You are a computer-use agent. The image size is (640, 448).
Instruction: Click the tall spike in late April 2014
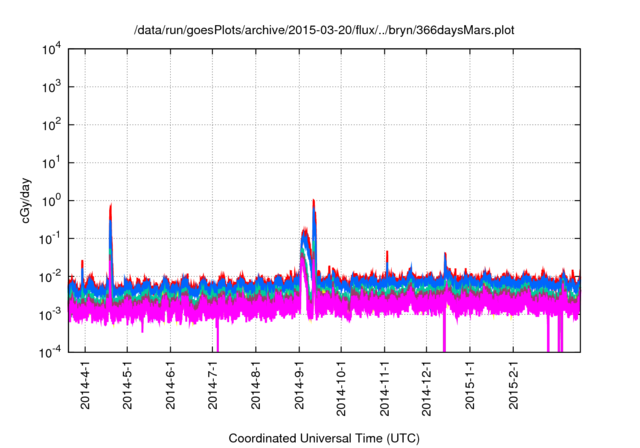tap(110, 208)
